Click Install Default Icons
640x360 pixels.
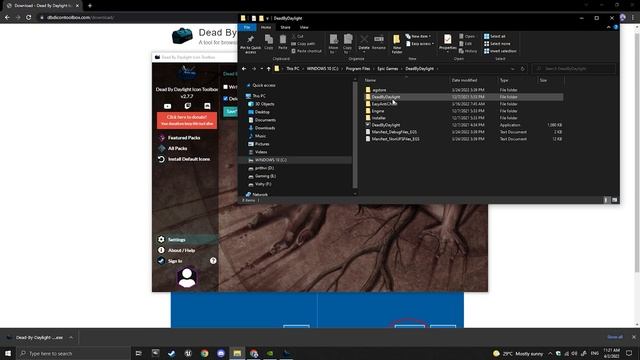point(189,159)
